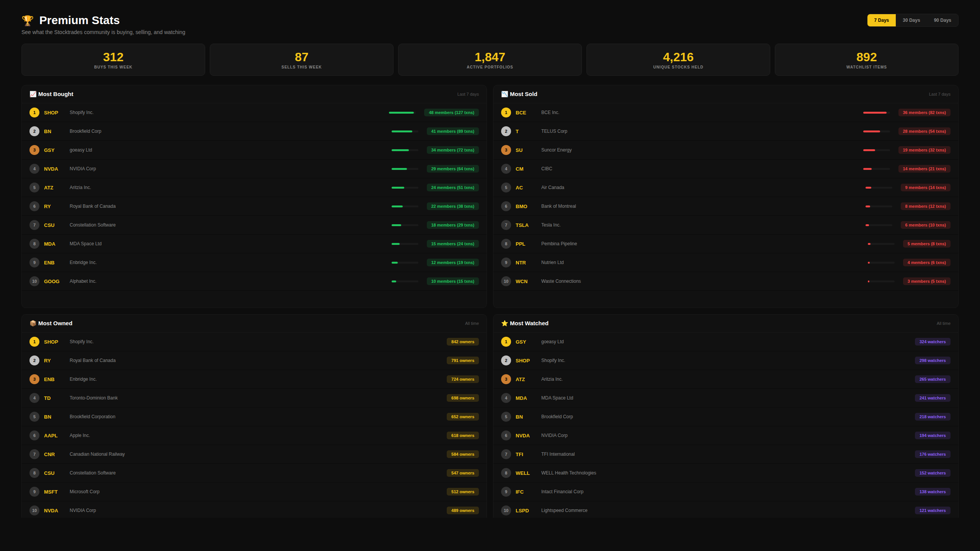Click the star icon beside Most Watched
This screenshot has width=980, height=551.
(x=504, y=323)
